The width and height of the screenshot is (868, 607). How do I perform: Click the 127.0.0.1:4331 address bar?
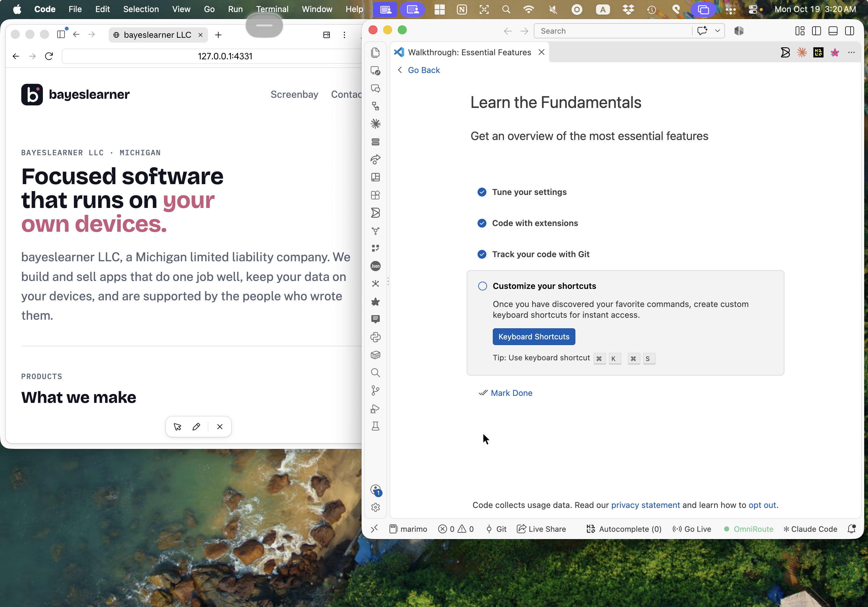tap(225, 56)
